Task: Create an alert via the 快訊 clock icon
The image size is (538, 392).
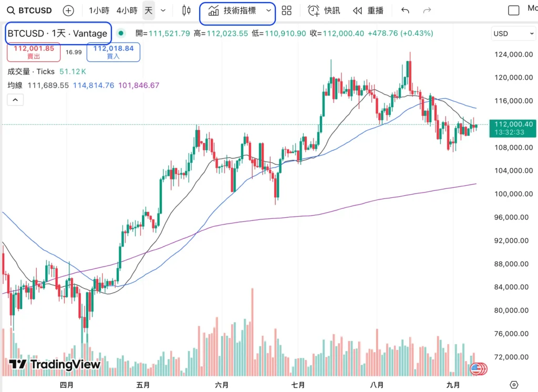Action: [314, 10]
